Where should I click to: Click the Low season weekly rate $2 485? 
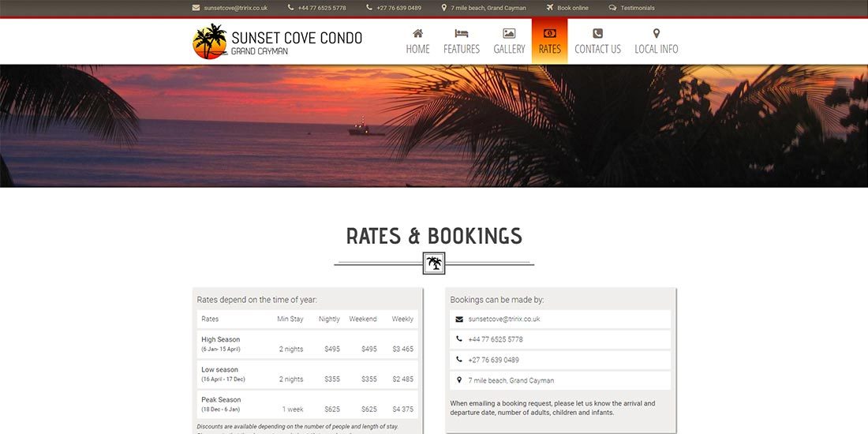403,380
